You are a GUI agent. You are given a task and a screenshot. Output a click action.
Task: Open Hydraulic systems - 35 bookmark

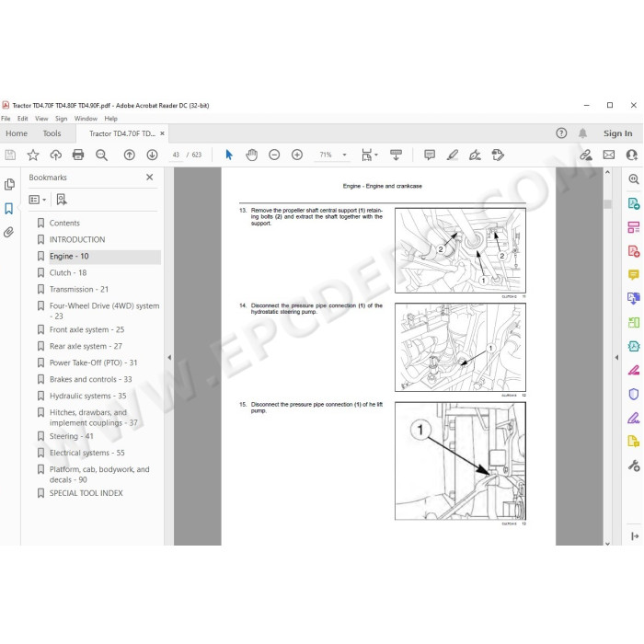88,396
